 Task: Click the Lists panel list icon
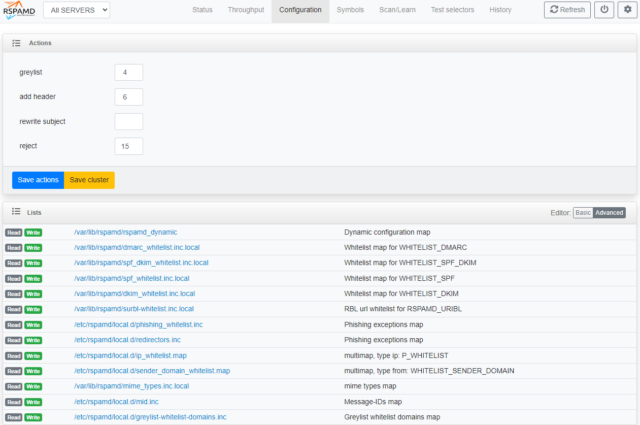click(16, 213)
